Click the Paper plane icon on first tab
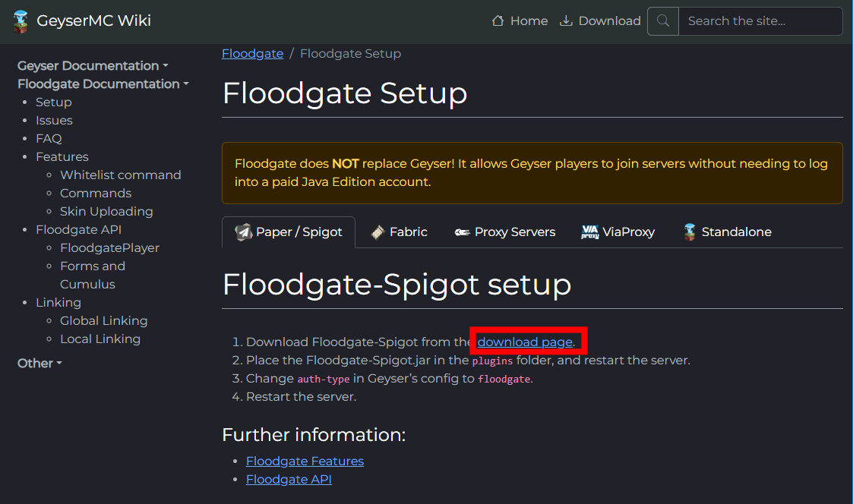 243,232
